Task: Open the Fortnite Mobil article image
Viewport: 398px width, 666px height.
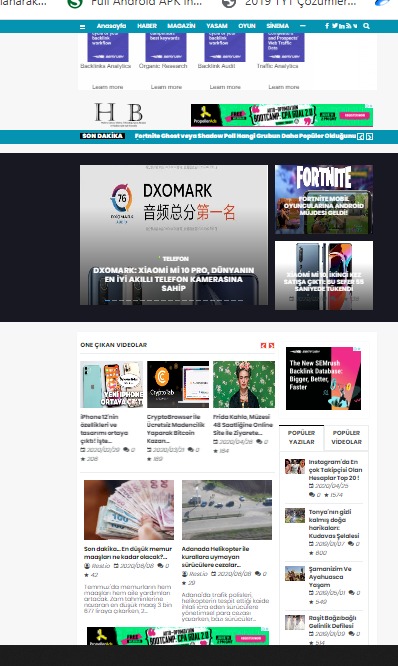Action: [x=324, y=199]
